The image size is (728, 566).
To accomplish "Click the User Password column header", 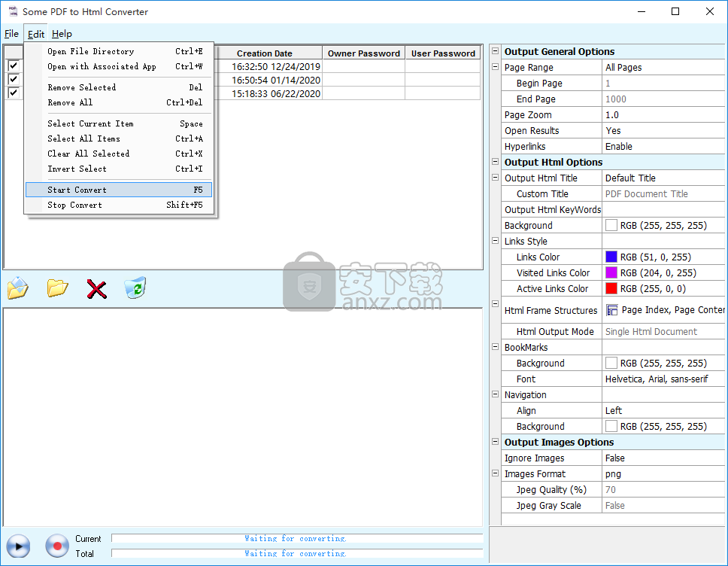I will pos(443,53).
